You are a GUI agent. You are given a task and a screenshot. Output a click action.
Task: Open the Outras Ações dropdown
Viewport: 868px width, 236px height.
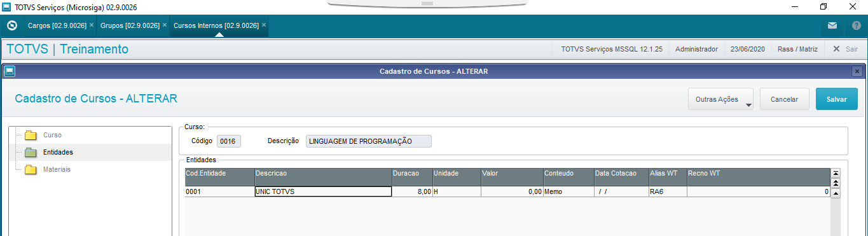[x=720, y=99]
